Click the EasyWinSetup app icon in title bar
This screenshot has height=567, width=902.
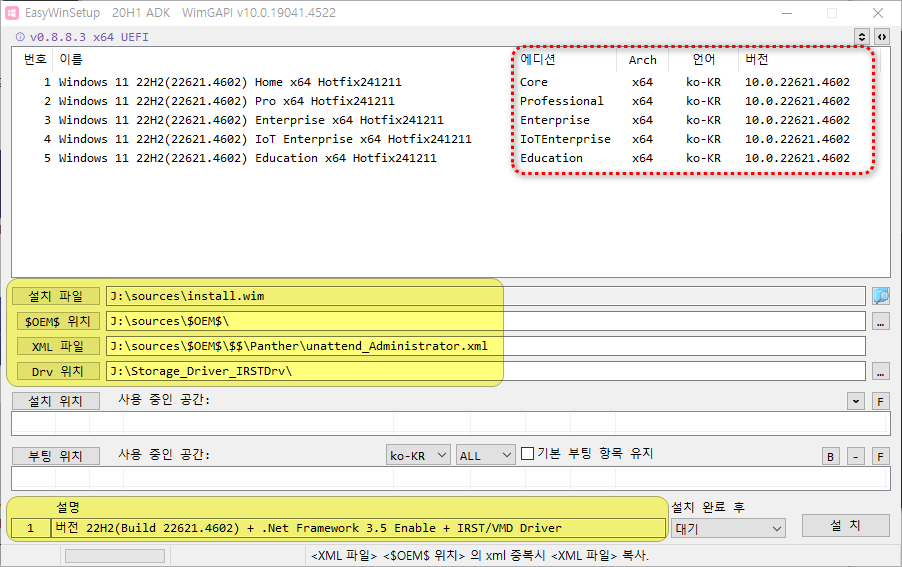[12, 13]
